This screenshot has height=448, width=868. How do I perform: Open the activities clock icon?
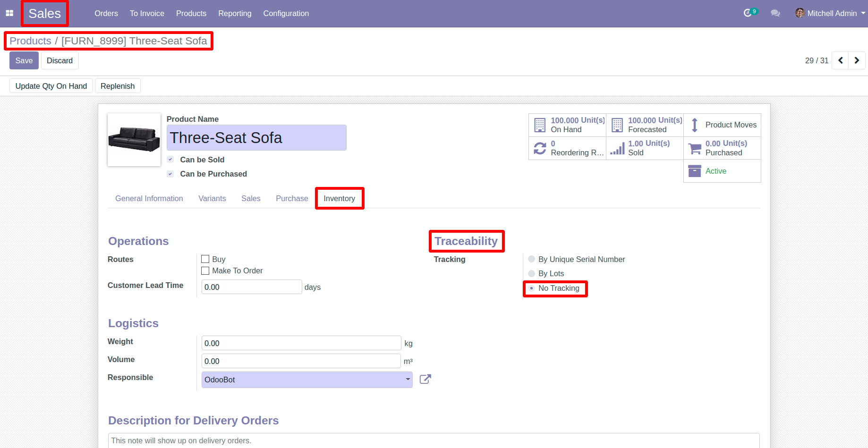click(748, 13)
